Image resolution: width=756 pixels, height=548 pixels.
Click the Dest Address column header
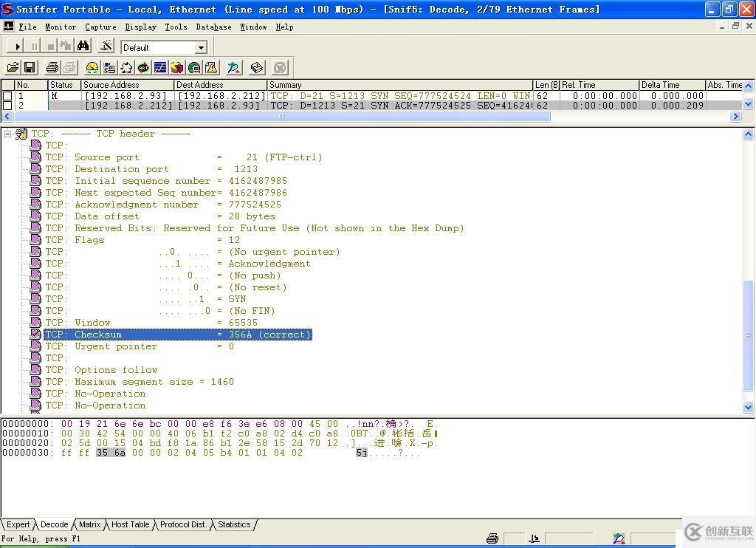click(x=220, y=85)
